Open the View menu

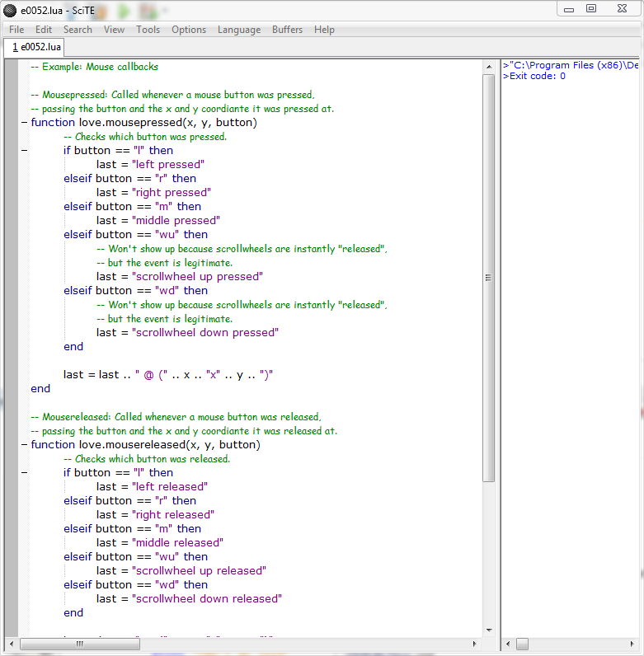(115, 30)
